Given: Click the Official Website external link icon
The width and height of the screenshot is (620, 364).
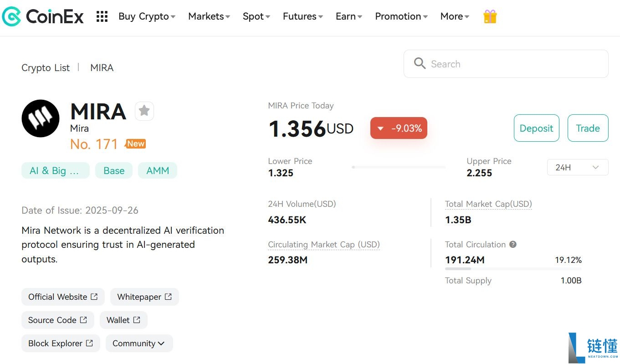Looking at the screenshot, I should [x=94, y=297].
